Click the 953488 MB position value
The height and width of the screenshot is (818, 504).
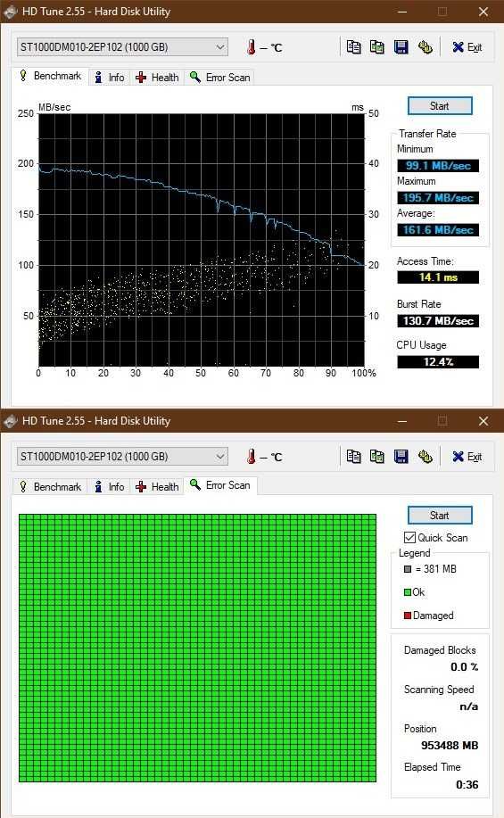[x=450, y=746]
